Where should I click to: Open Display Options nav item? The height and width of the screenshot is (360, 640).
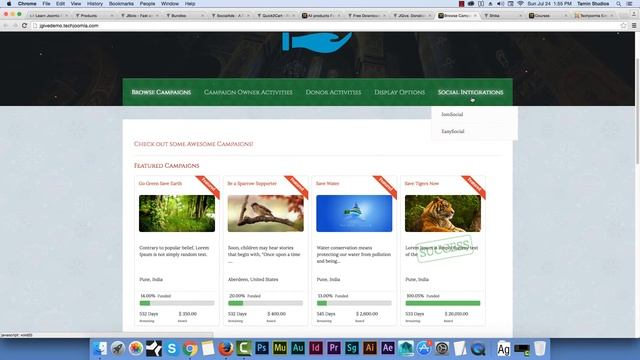click(x=399, y=92)
